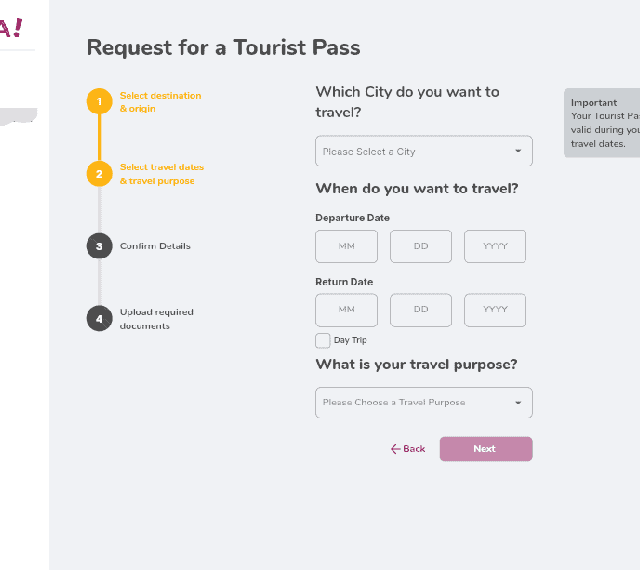
Task: Select 'Select destination & origin' step
Action: [x=160, y=102]
